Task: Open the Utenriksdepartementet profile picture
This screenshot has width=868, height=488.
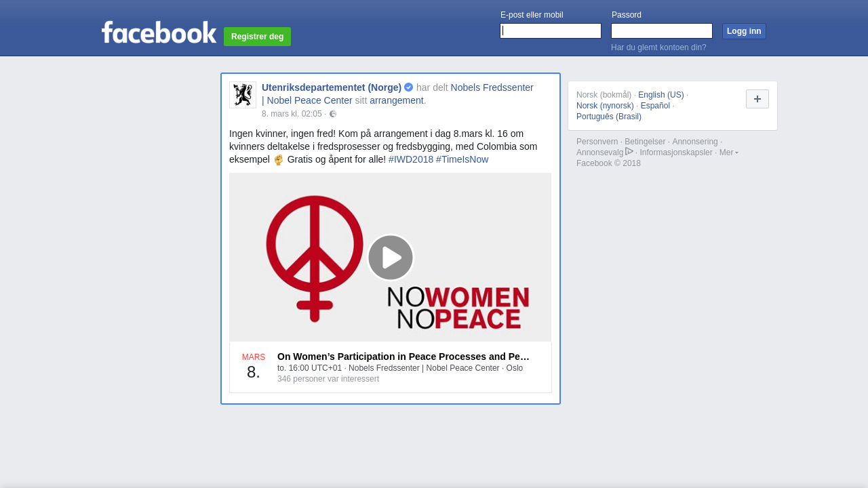Action: 243,95
